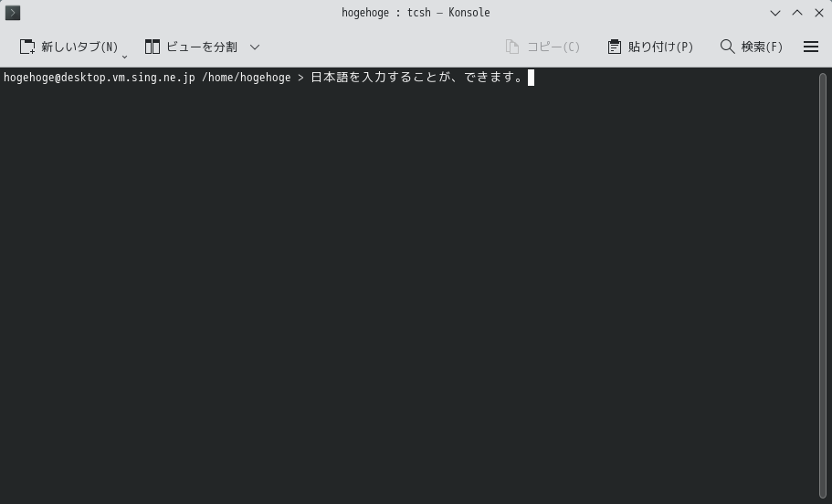Open the hamburger menu
Viewport: 832px width, 504px height.
coord(811,47)
